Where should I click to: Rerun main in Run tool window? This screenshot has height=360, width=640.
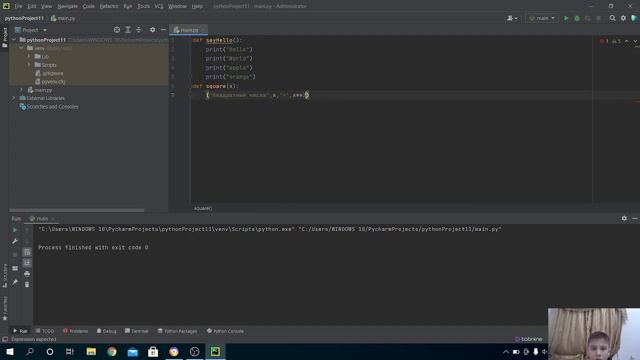[x=15, y=230]
